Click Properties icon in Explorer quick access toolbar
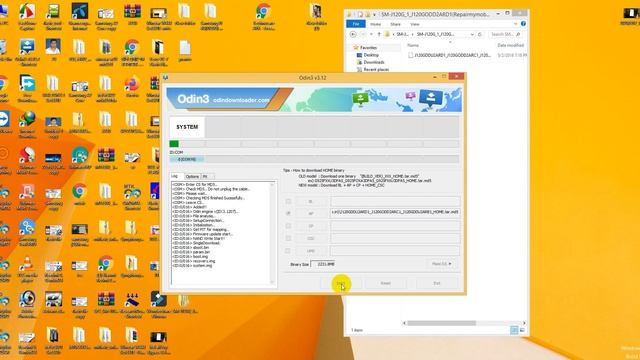This screenshot has height=360, width=640. click(360, 14)
